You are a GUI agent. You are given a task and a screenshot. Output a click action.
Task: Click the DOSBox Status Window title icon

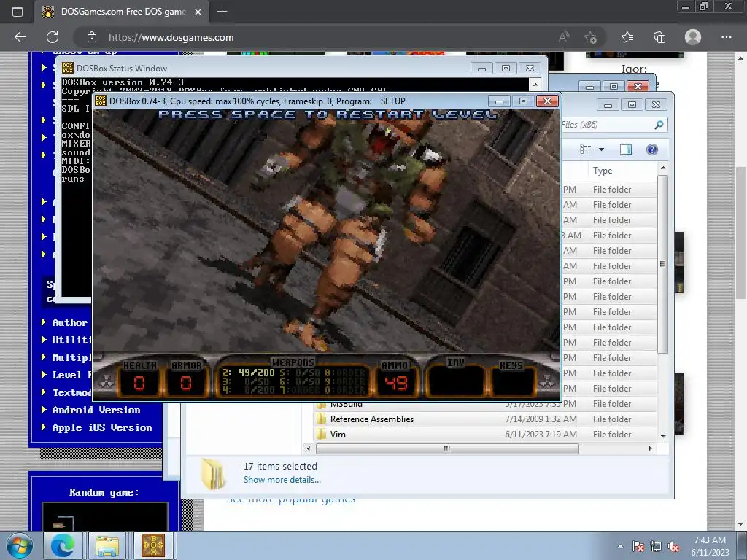pyautogui.click(x=68, y=68)
